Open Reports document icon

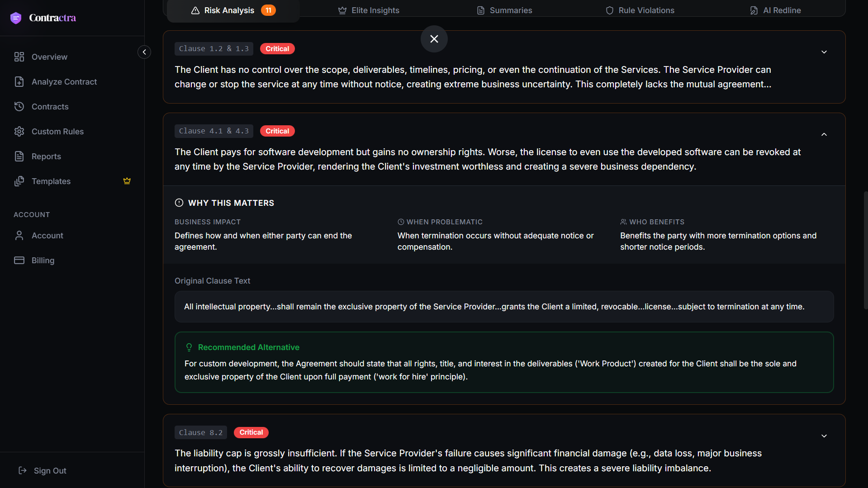[x=19, y=156]
